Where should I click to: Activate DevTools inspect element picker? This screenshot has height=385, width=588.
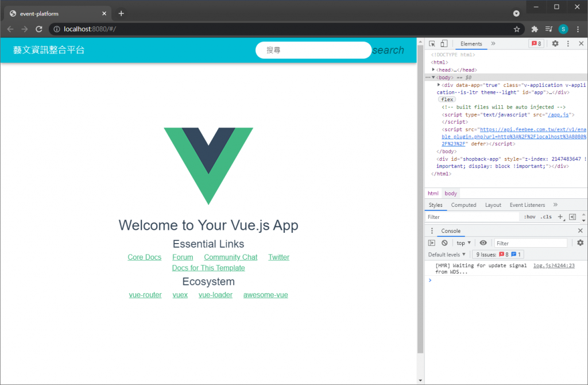pyautogui.click(x=432, y=44)
